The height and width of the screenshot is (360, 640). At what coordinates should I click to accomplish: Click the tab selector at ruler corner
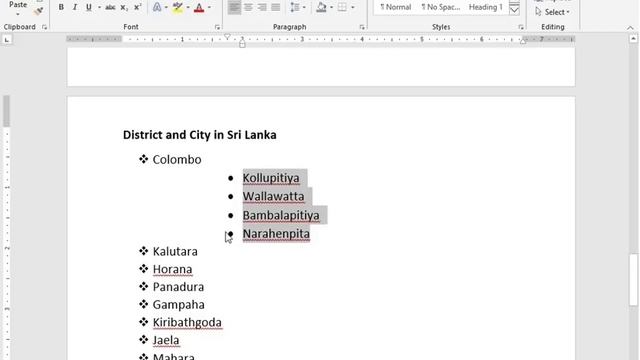[7, 40]
